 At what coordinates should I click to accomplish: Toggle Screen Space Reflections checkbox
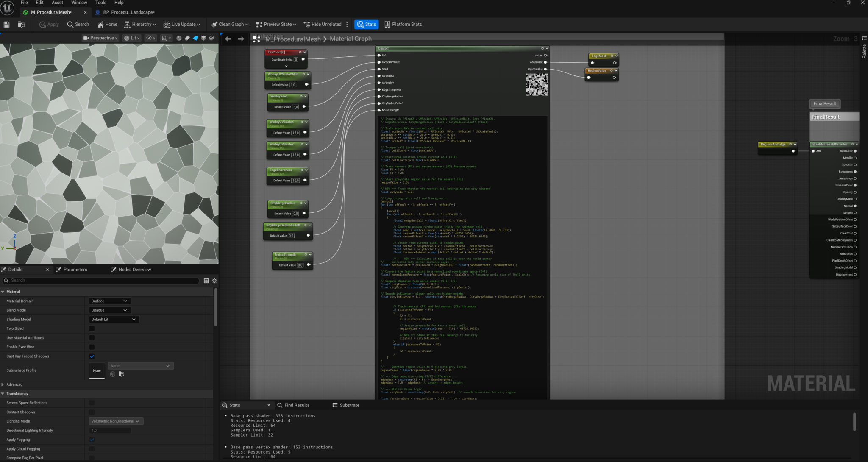(92, 403)
